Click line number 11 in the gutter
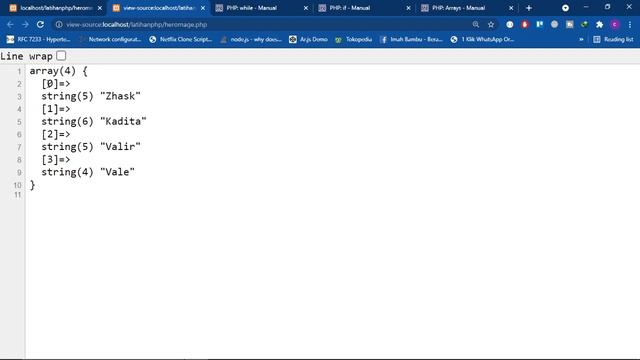The image size is (640, 360). 17,195
